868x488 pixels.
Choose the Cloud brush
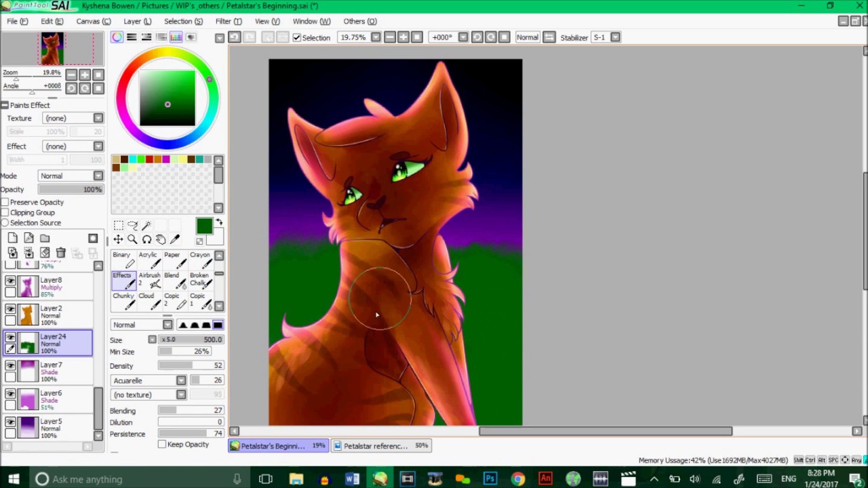point(149,300)
